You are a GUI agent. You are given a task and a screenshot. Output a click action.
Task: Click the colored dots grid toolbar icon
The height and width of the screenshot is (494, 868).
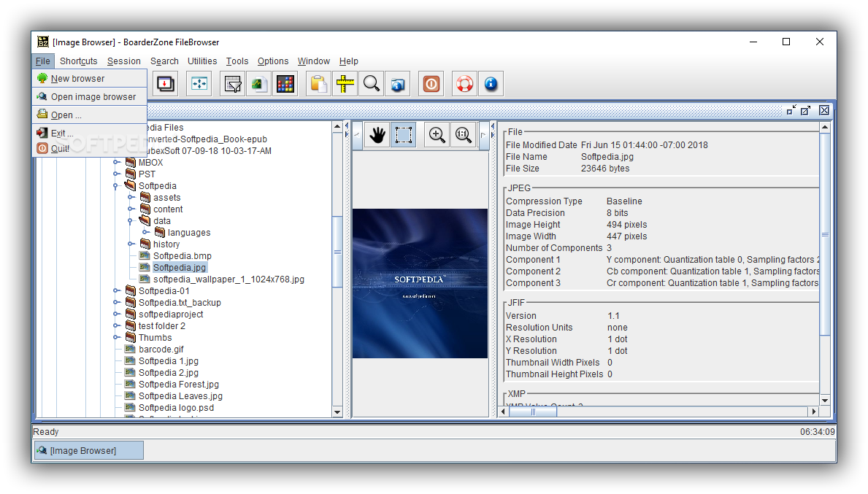coord(285,84)
